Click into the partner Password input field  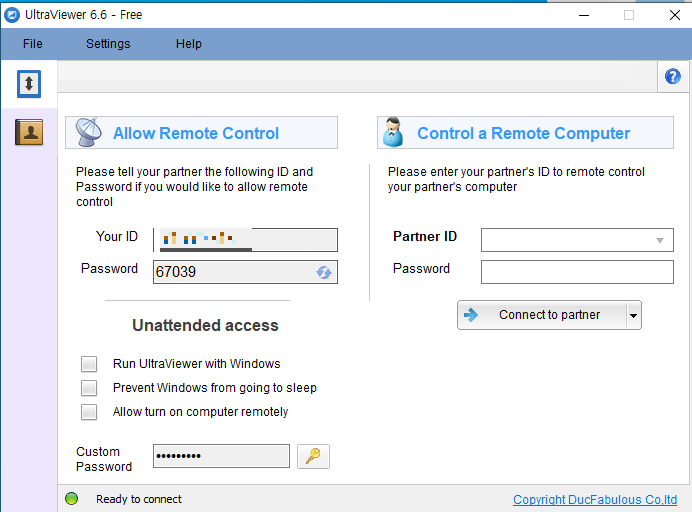[x=577, y=272]
